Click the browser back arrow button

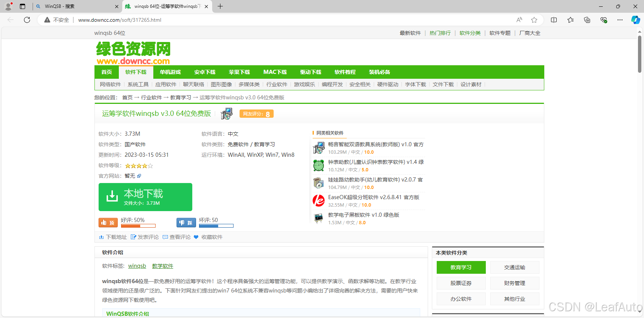tap(10, 20)
